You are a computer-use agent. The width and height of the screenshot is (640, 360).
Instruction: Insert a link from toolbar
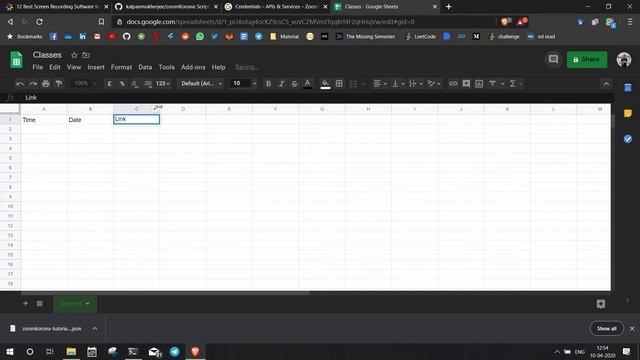pyautogui.click(x=453, y=84)
